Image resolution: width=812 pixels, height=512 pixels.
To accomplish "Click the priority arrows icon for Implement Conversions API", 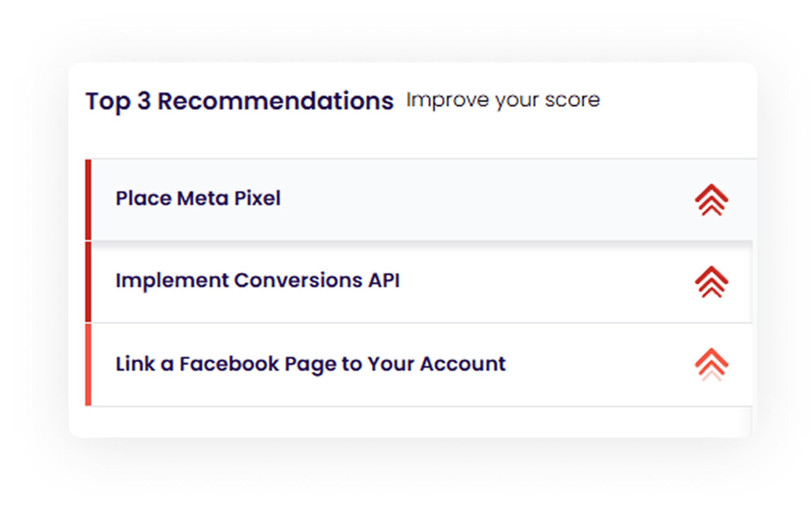I will click(x=711, y=282).
